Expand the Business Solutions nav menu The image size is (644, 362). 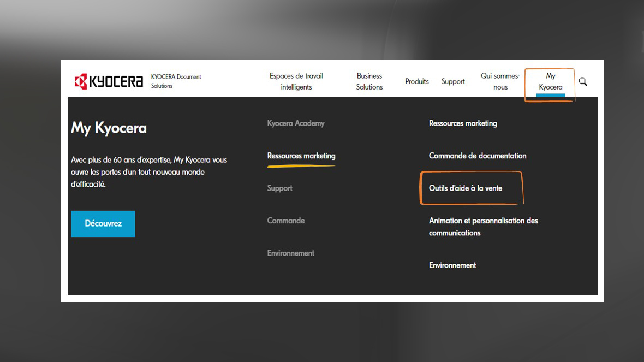pos(369,81)
